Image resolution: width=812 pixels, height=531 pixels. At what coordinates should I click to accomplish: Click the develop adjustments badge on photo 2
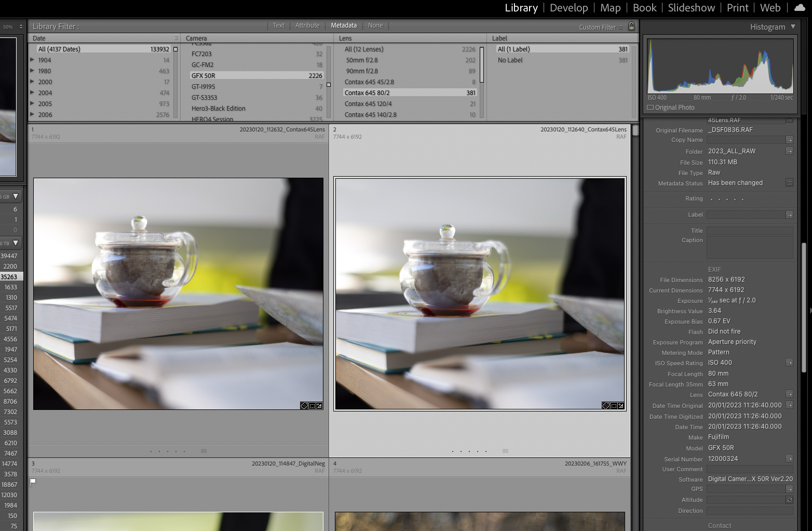pyautogui.click(x=621, y=406)
